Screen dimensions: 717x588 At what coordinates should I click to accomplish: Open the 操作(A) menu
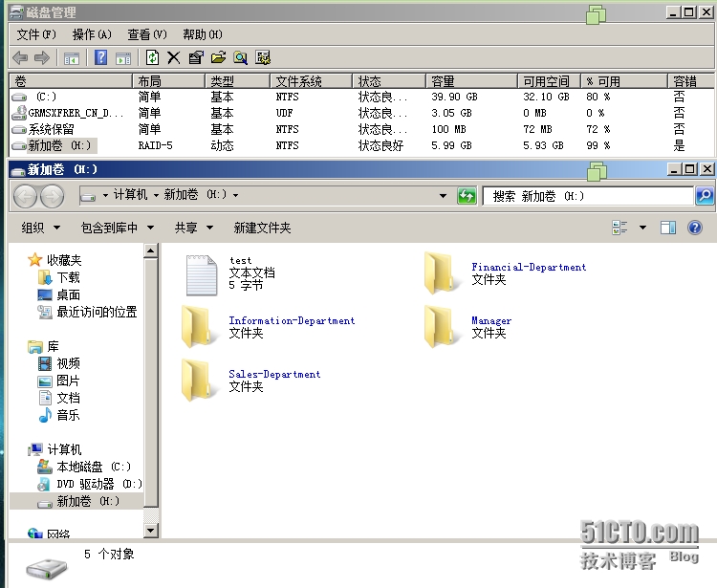[92, 34]
